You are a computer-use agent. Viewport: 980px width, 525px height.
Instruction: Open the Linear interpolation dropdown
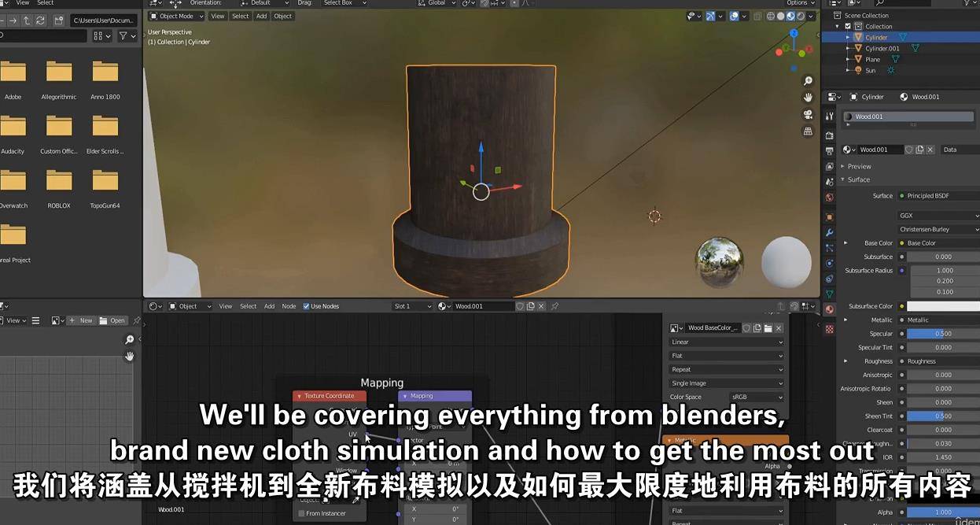coord(727,342)
